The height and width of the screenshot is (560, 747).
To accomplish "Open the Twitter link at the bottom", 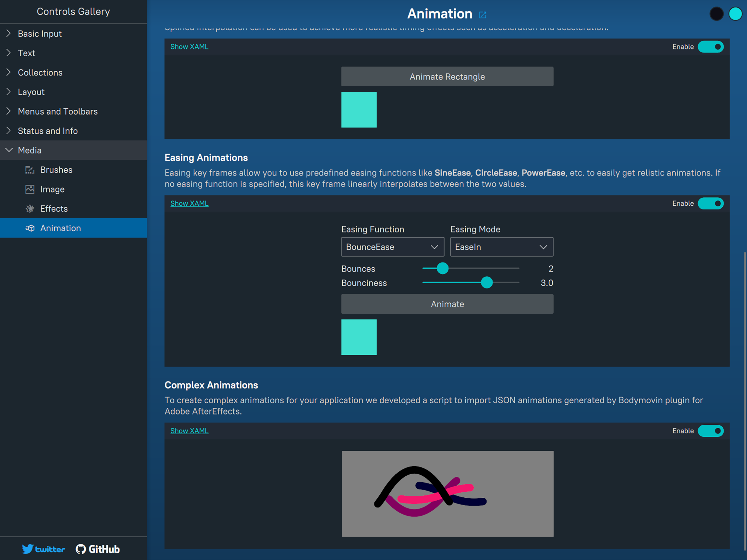I will (43, 549).
